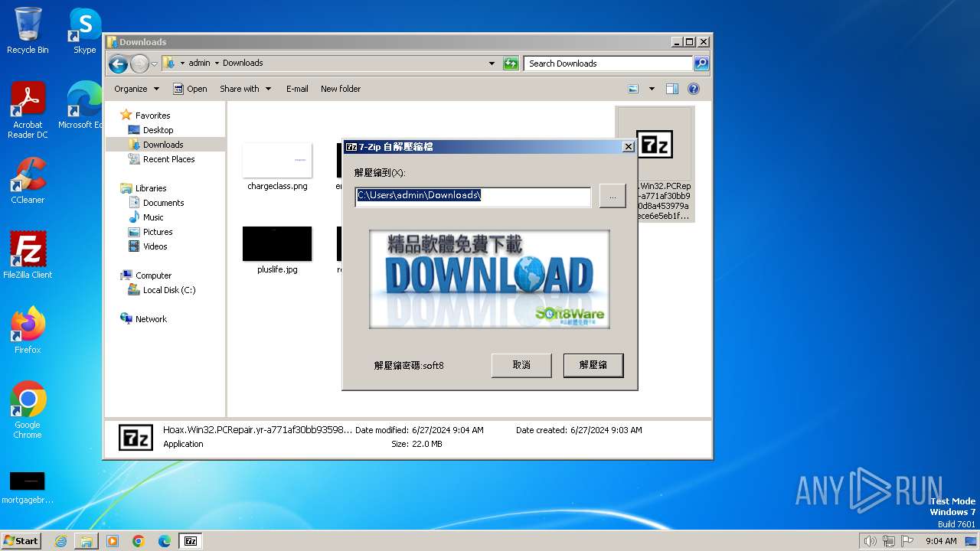Click the Downloads breadcrumb in address bar
This screenshot has height=551, width=980.
(x=243, y=64)
